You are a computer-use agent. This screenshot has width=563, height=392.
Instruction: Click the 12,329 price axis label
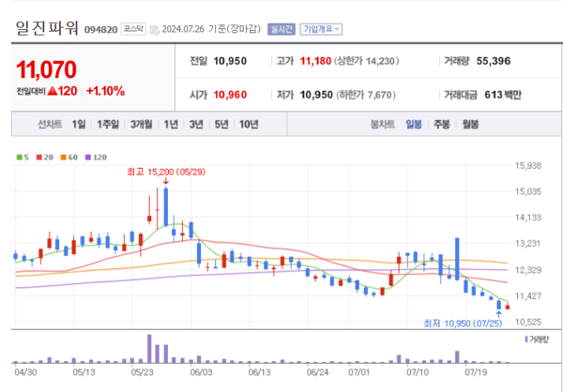(528, 270)
